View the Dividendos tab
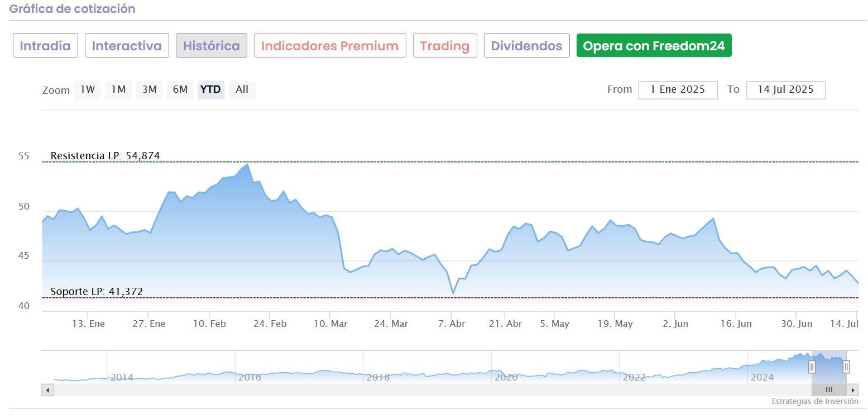The width and height of the screenshot is (868, 418). 526,46
